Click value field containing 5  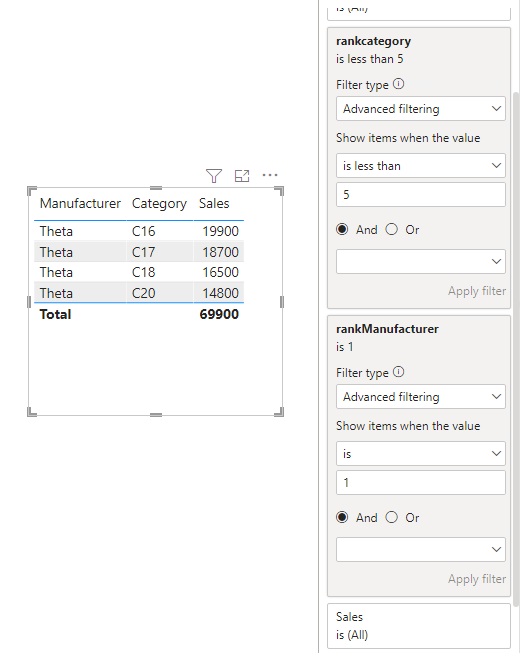(x=421, y=194)
